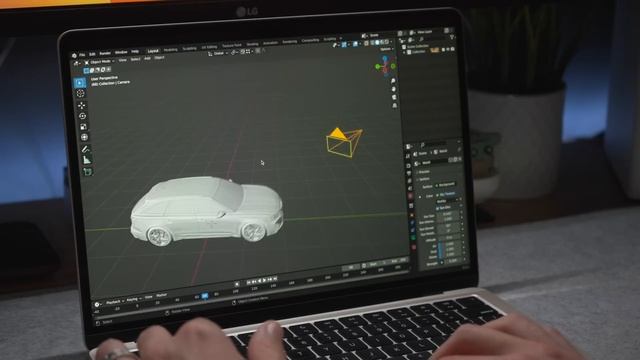Open the viewport Options dropdown
This screenshot has height=360, width=640.
386,49
